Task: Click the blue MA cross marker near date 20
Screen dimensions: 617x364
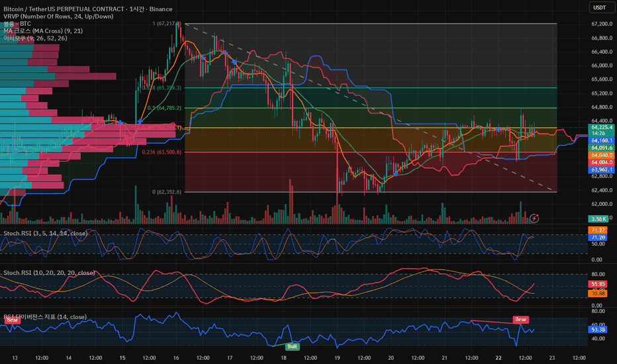Action: pos(395,173)
